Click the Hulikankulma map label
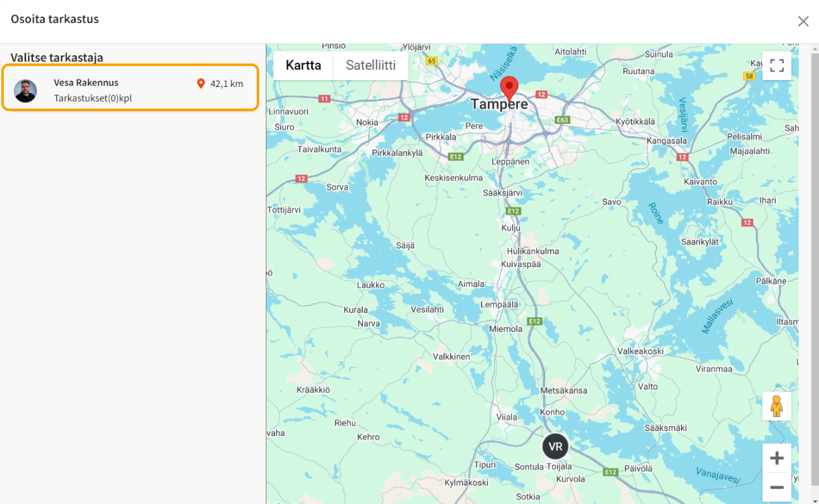The image size is (819, 504). click(533, 251)
